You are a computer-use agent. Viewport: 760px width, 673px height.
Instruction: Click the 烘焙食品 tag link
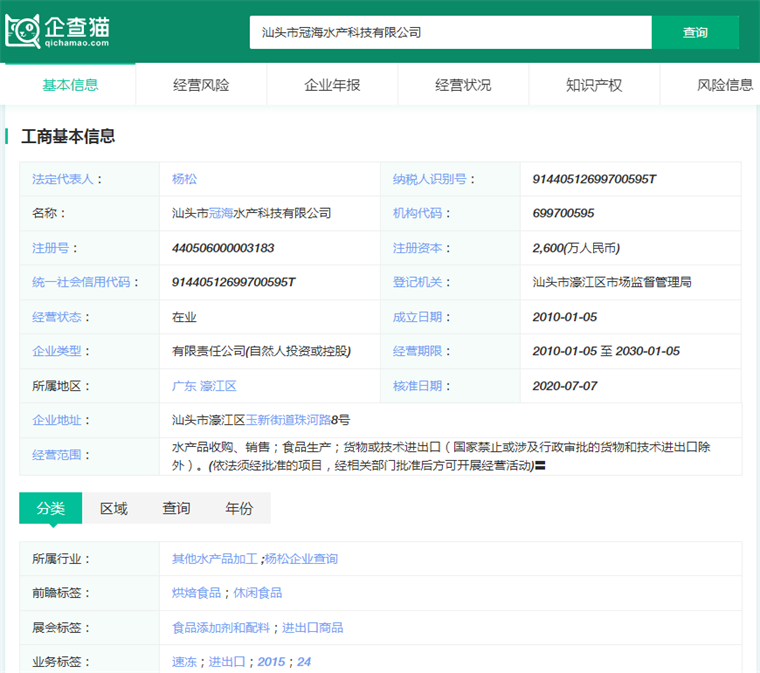coord(196,593)
